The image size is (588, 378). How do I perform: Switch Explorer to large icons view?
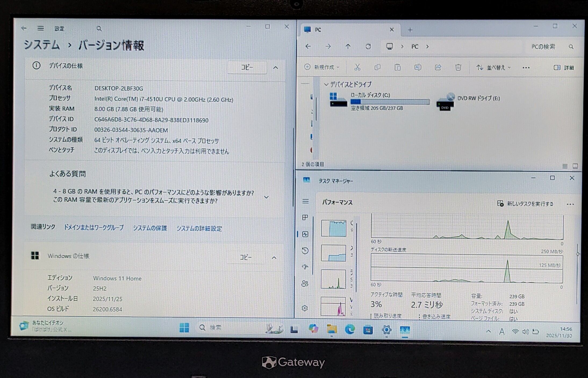575,166
